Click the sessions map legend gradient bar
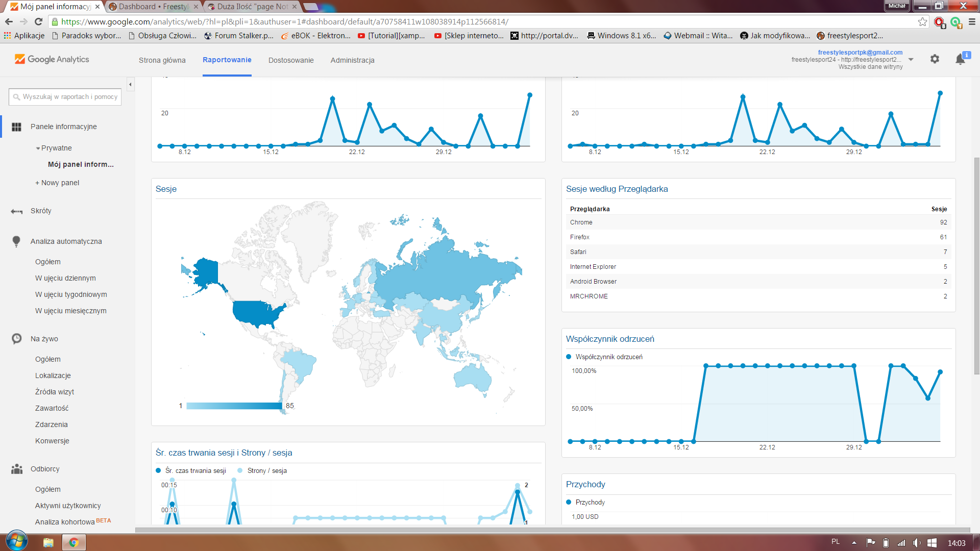 coord(234,406)
